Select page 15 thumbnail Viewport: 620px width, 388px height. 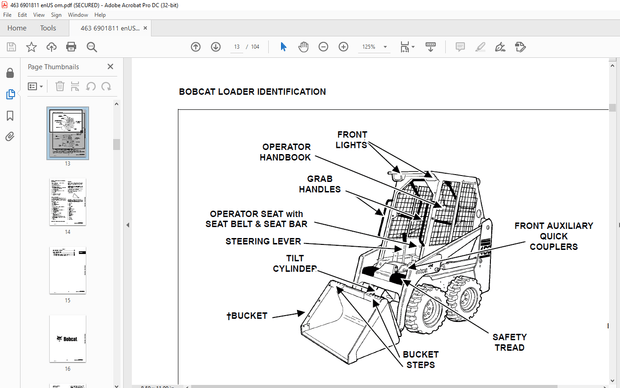(x=68, y=271)
